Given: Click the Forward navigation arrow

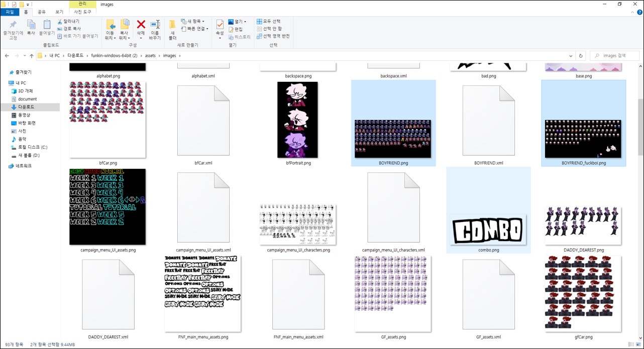Looking at the screenshot, I should (x=17, y=56).
